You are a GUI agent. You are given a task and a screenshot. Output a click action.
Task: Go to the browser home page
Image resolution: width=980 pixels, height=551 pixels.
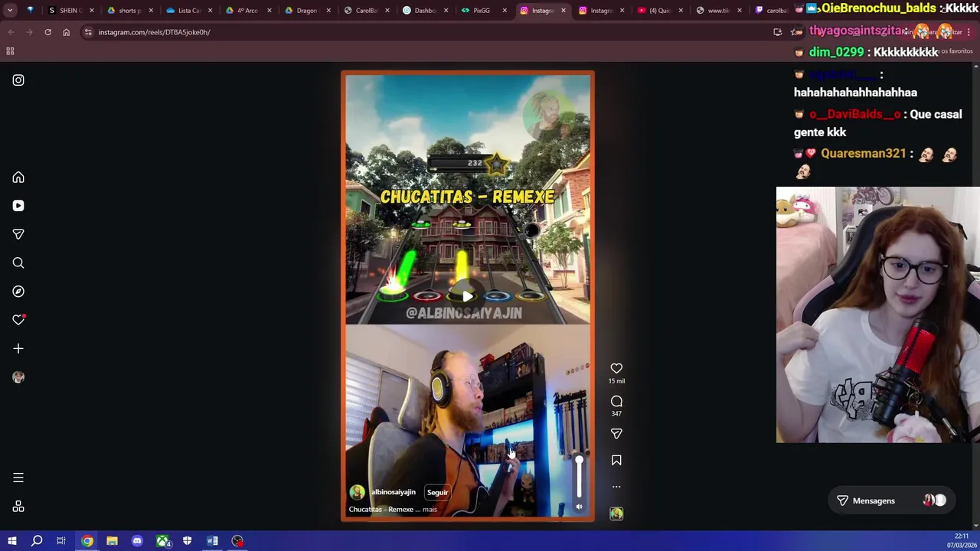(x=66, y=32)
